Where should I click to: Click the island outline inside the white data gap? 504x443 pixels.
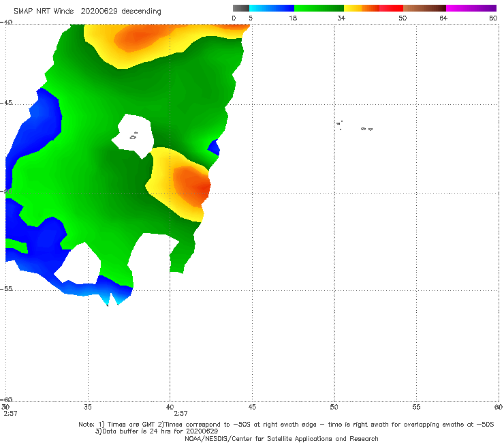pos(133,136)
